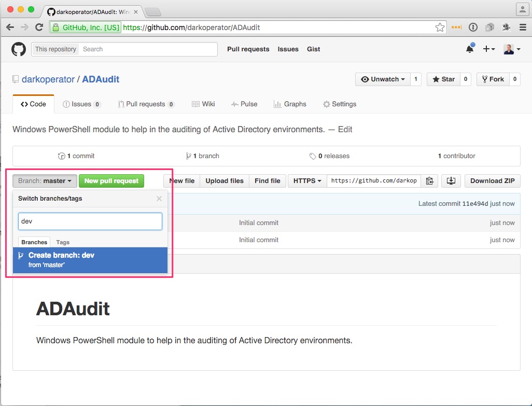This screenshot has height=406, width=532.
Task: Open the Chrome hamburger menu
Action: point(523,27)
